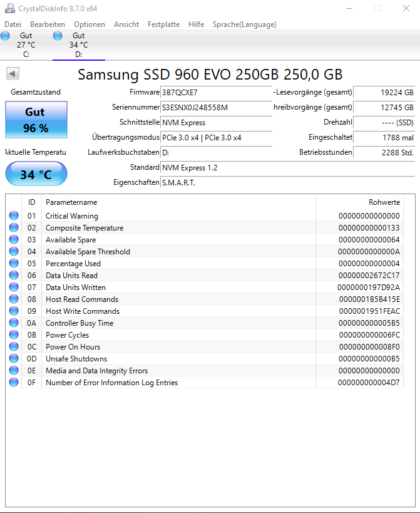Click the Gesamtzustand label
This screenshot has height=513, width=420.
click(x=36, y=92)
